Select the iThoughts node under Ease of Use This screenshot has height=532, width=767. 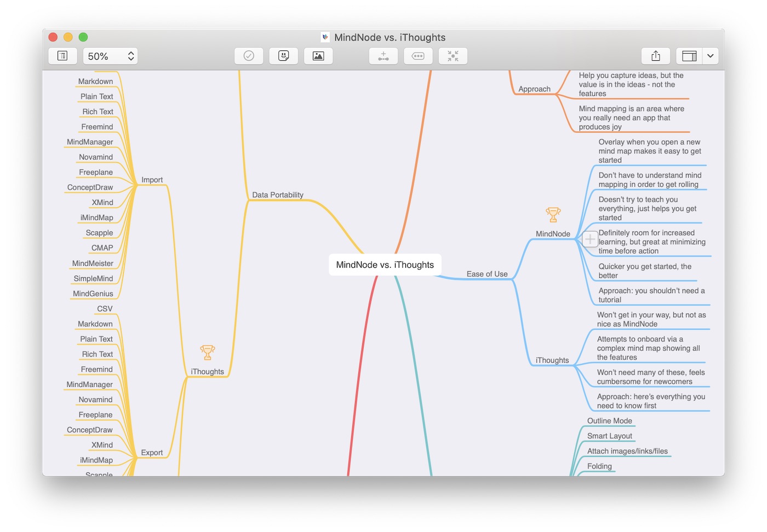click(x=552, y=361)
